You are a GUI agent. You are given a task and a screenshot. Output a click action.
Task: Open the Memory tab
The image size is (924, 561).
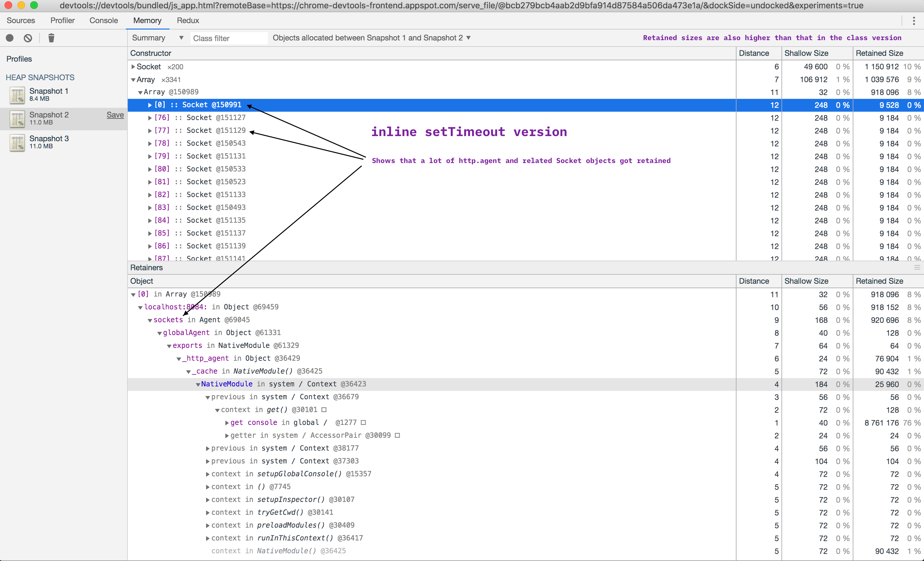147,21
